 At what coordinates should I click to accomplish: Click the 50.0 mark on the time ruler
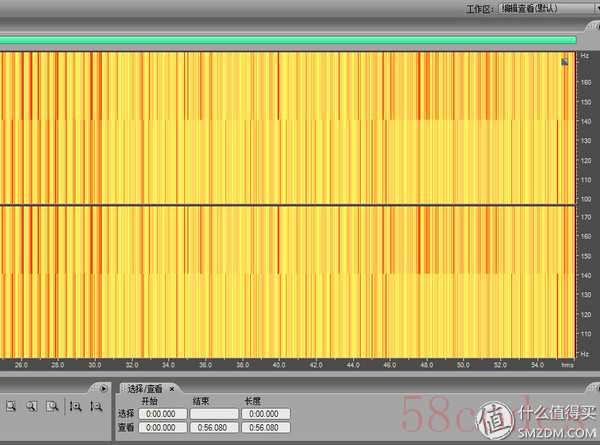pyautogui.click(x=463, y=365)
